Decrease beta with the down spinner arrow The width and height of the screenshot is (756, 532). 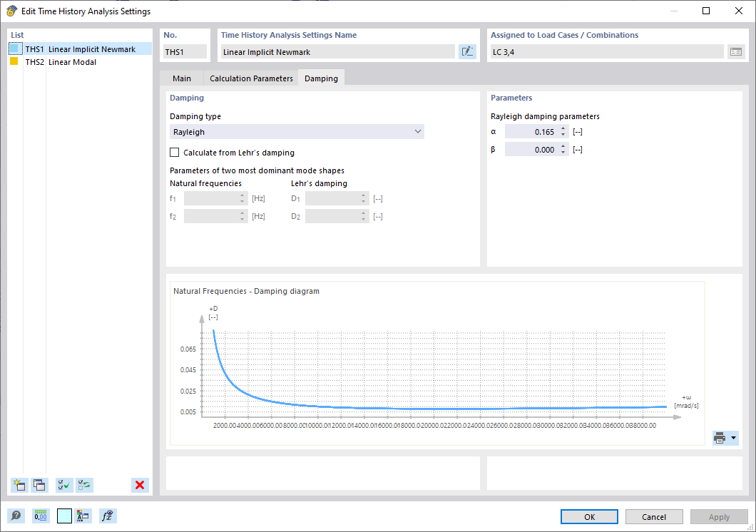(563, 153)
